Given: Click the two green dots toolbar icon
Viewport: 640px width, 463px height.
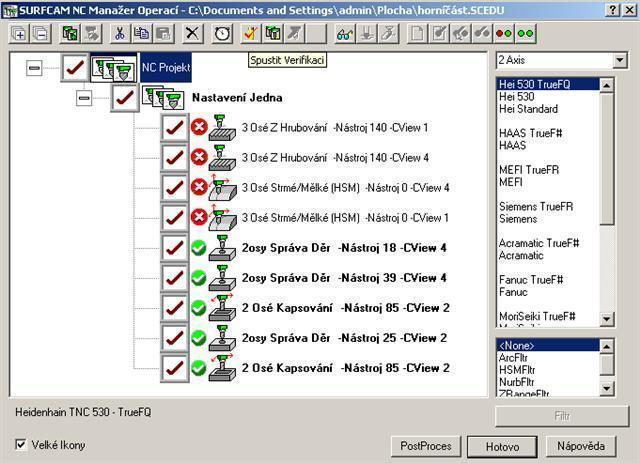Looking at the screenshot, I should tap(526, 33).
